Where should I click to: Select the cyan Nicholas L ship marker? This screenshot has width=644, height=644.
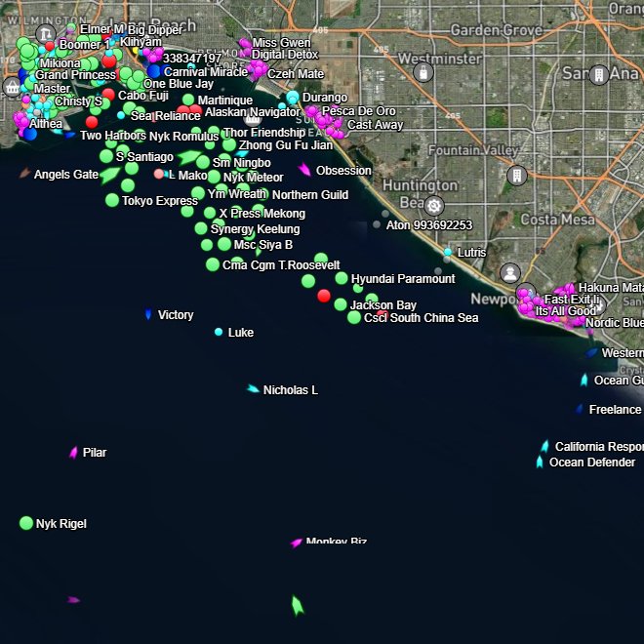tap(253, 388)
